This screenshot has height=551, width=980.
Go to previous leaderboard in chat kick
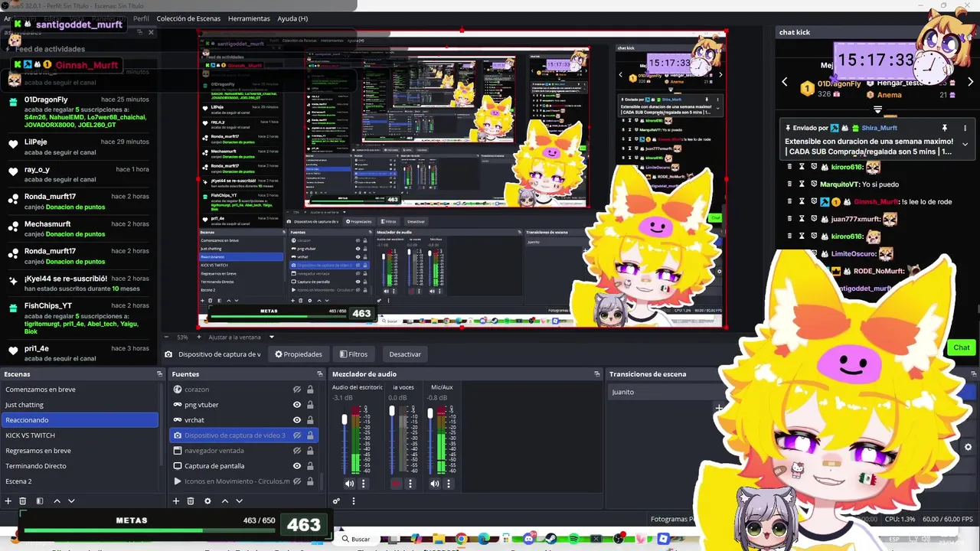pos(784,82)
